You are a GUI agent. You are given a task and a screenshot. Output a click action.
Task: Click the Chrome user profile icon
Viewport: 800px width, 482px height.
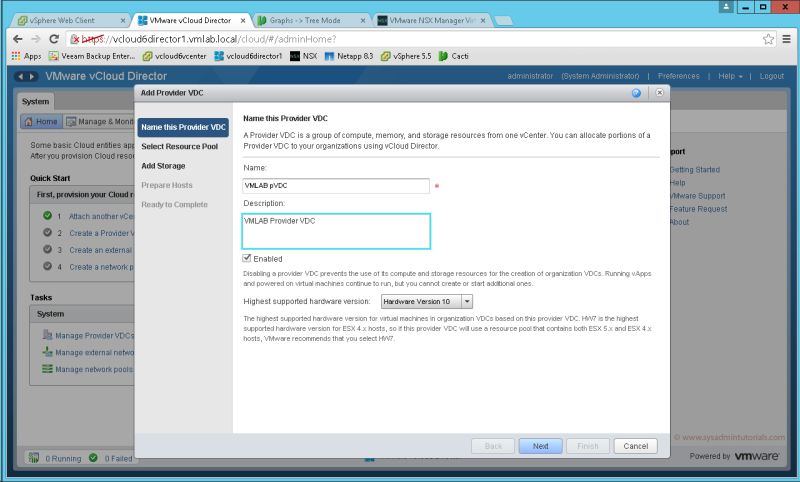tap(726, 7)
